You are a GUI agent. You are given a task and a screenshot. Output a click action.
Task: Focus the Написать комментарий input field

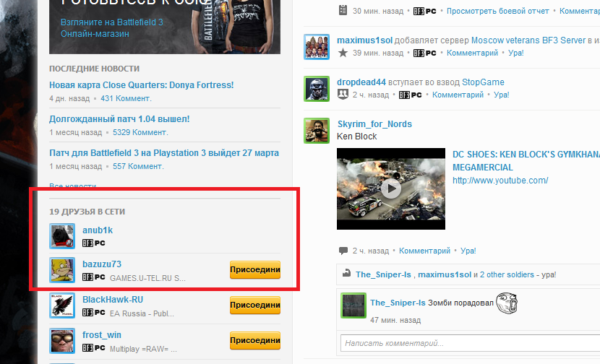[471, 343]
